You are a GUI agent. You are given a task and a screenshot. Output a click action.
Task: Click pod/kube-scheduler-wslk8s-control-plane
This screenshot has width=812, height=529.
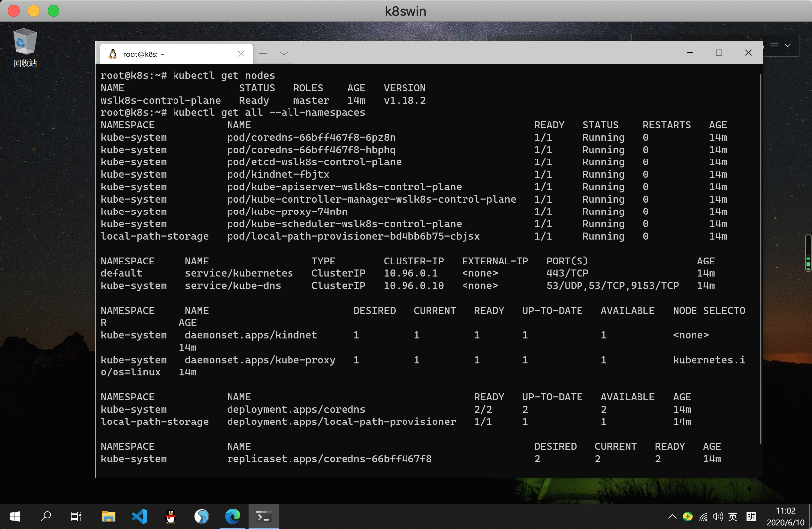(x=345, y=224)
